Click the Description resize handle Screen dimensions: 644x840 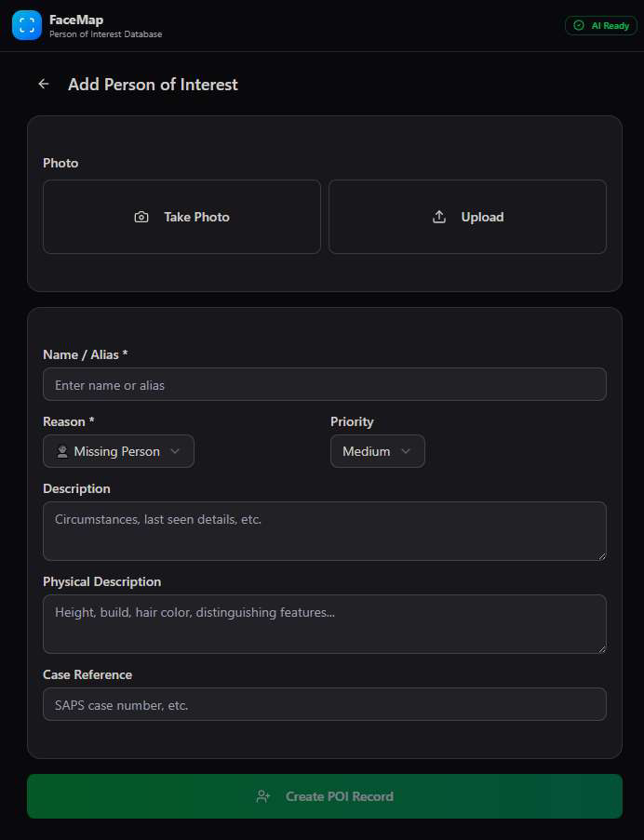point(602,556)
